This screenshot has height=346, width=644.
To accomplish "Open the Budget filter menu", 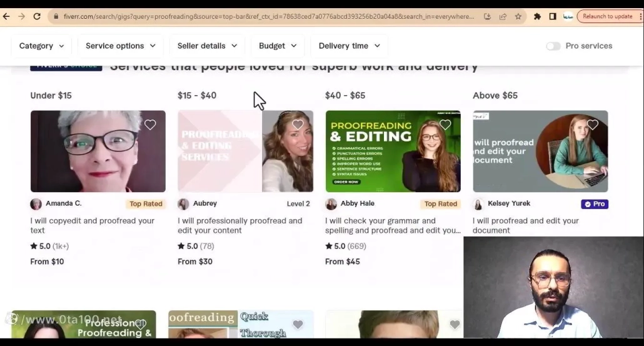I will coord(278,46).
